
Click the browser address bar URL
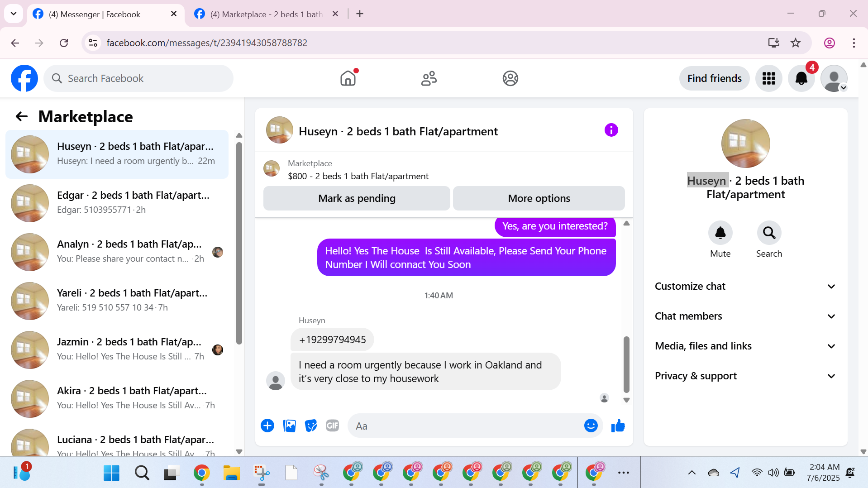tap(207, 43)
